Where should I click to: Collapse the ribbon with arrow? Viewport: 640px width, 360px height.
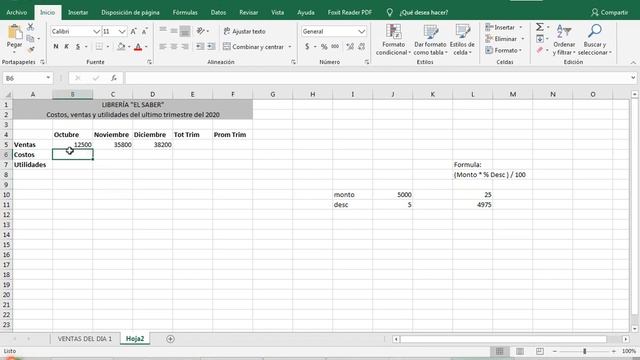633,62
